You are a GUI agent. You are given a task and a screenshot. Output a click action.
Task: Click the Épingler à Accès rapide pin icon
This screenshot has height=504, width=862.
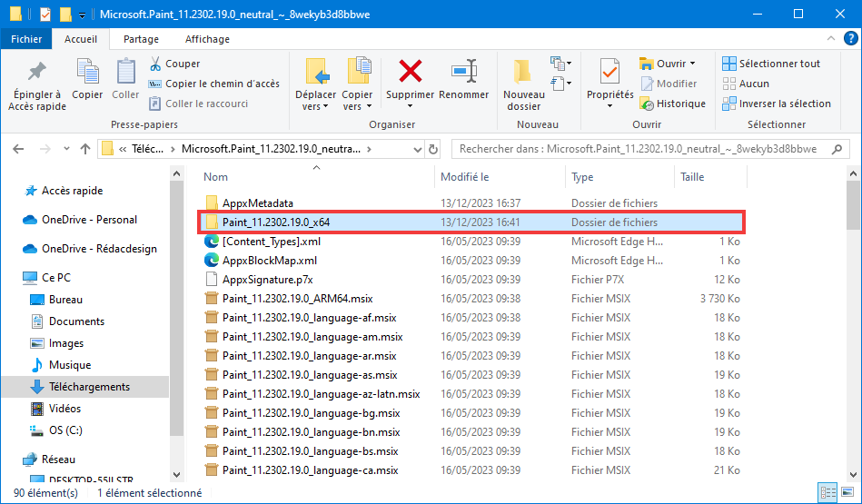point(37,72)
